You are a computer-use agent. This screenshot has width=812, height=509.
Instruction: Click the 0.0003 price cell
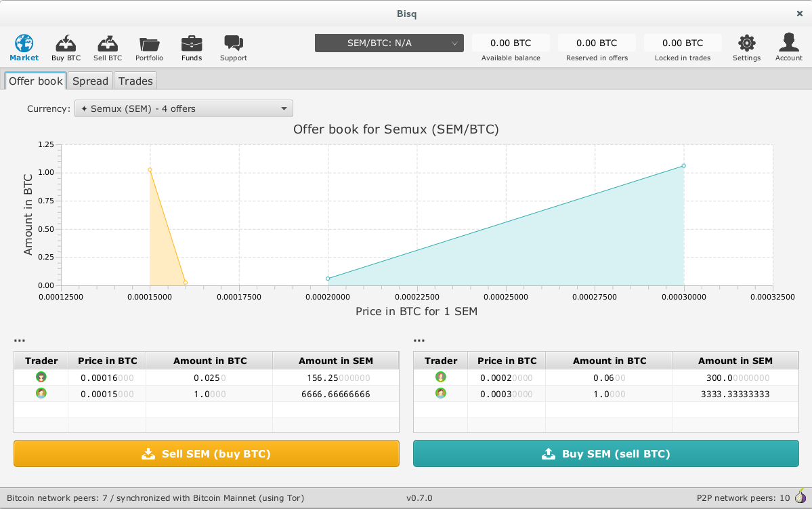(x=507, y=394)
